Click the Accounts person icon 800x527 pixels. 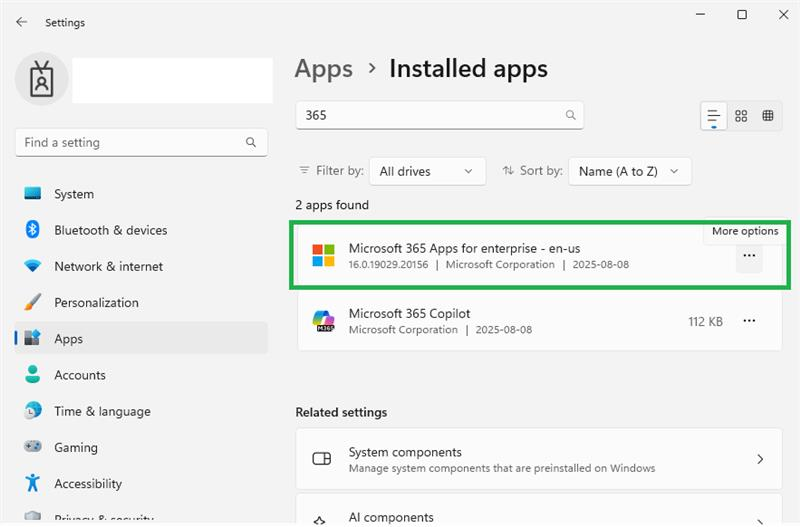(33, 374)
